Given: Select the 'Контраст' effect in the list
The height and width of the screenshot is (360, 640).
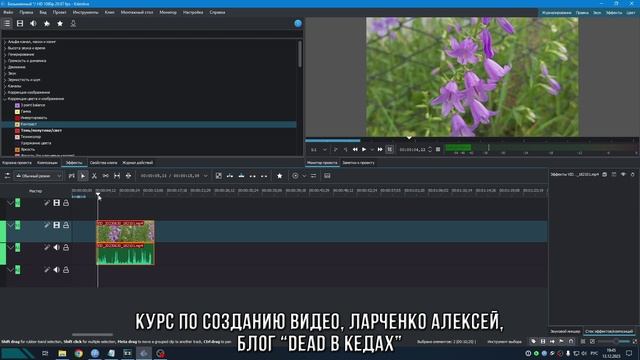Looking at the screenshot, I should point(149,124).
